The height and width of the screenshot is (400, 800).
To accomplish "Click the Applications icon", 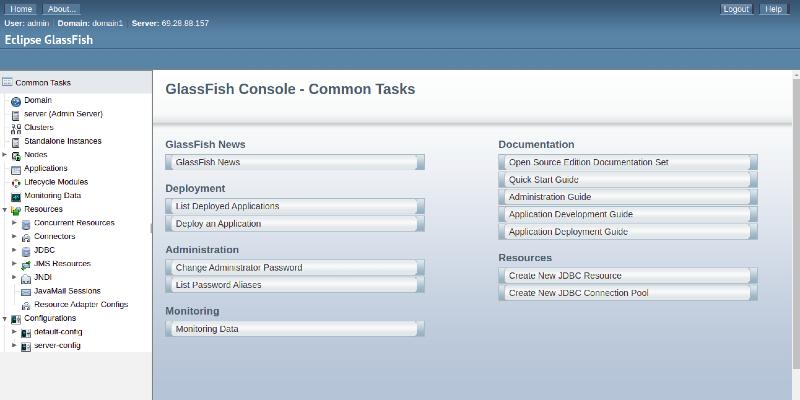I will coord(16,169).
